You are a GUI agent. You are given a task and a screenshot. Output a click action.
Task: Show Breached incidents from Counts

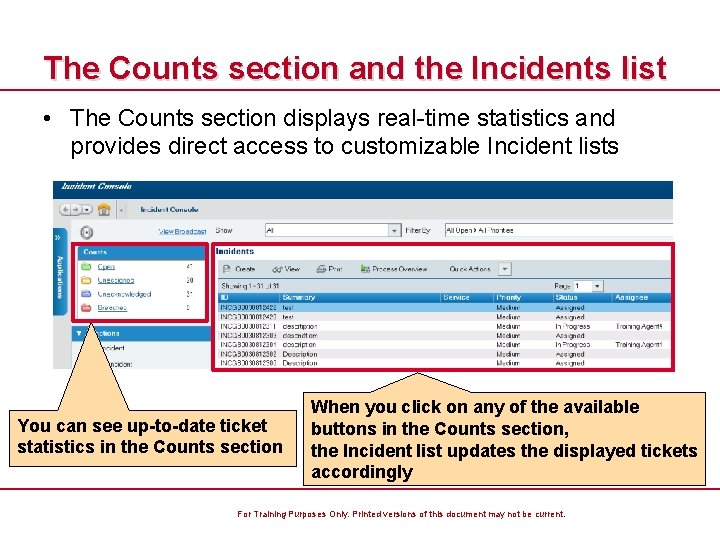click(x=112, y=308)
